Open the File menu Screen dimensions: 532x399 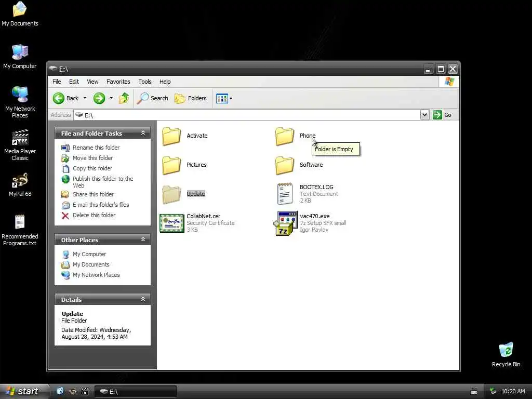(x=57, y=82)
